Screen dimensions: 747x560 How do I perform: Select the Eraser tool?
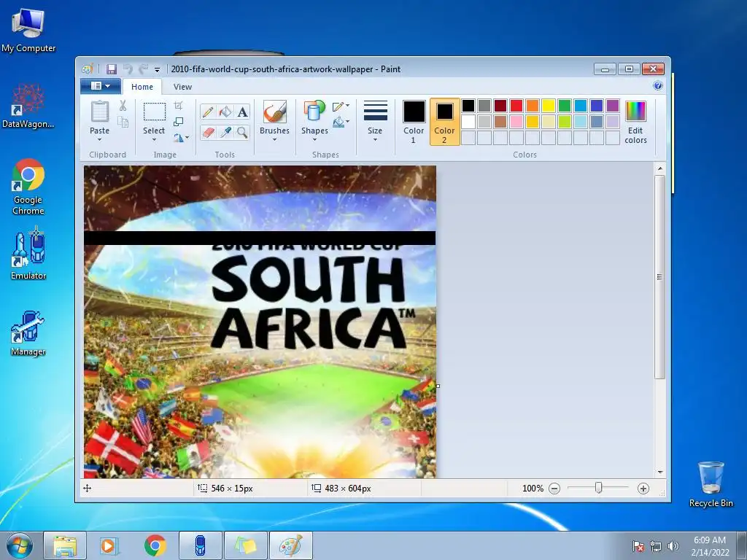[208, 132]
